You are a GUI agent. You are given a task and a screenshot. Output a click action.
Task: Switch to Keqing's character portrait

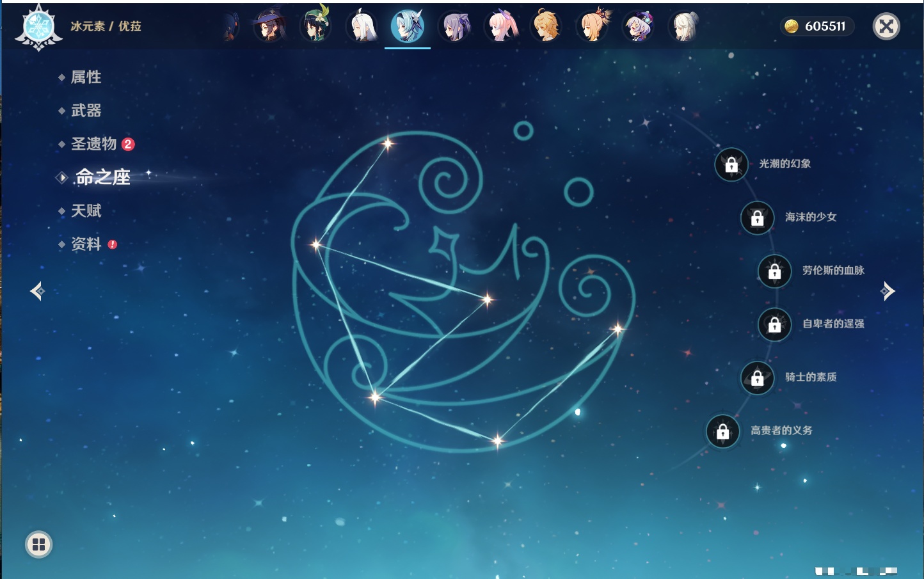point(454,26)
